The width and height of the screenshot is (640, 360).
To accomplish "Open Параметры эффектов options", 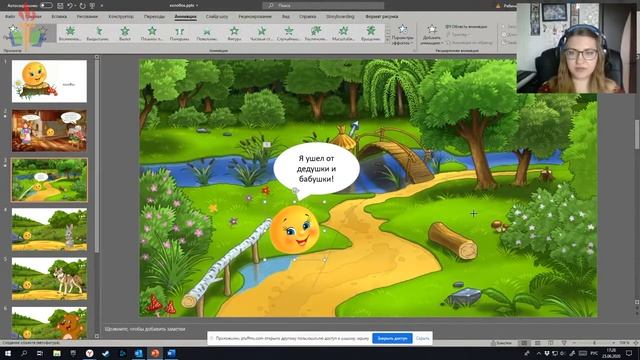I will click(x=402, y=35).
